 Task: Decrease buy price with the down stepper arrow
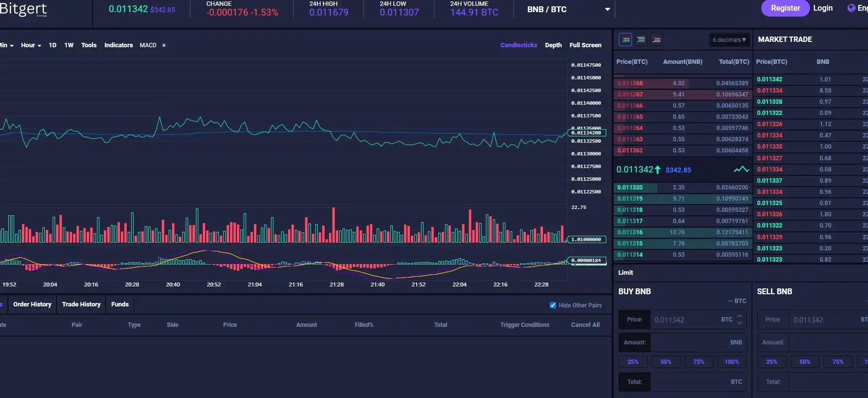[739, 322]
